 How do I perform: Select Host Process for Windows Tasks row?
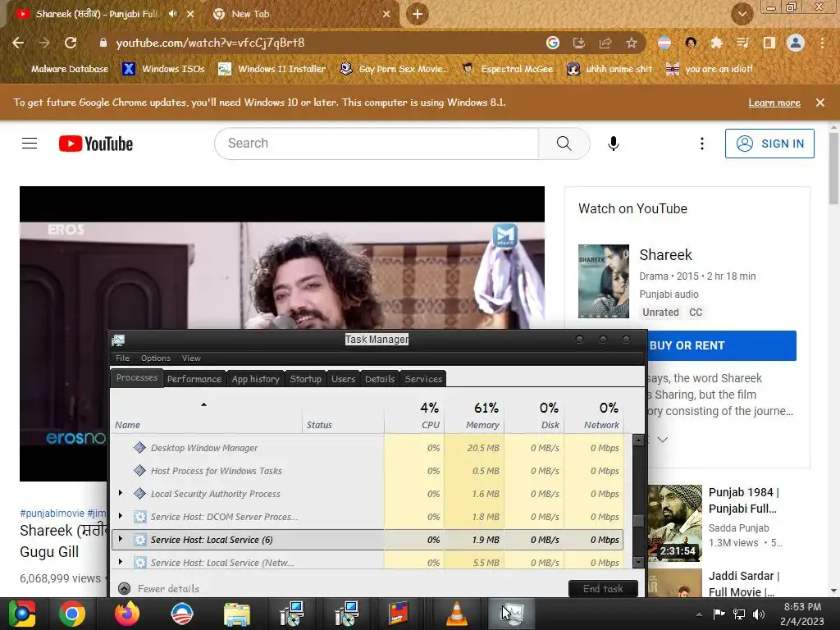367,471
